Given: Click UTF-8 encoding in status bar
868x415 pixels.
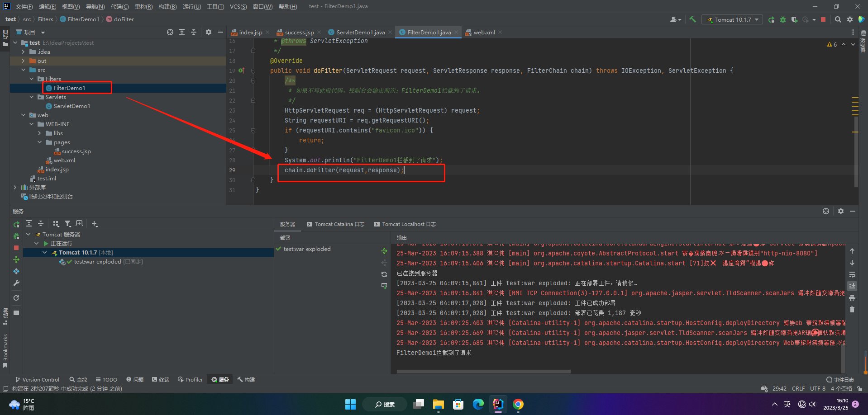Looking at the screenshot, I should (x=818, y=389).
